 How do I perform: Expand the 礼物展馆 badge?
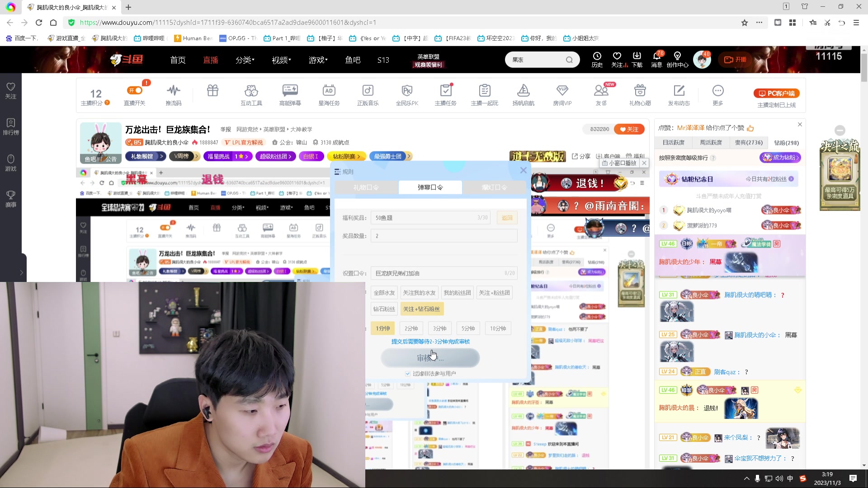tap(145, 156)
